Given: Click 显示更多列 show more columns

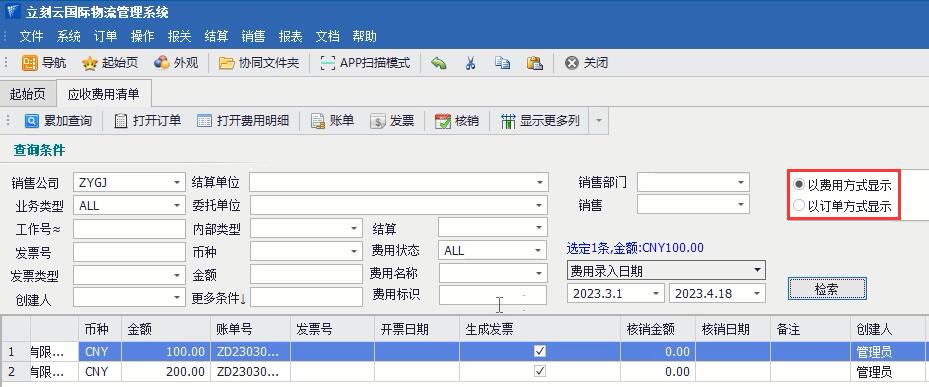Looking at the screenshot, I should coord(540,121).
